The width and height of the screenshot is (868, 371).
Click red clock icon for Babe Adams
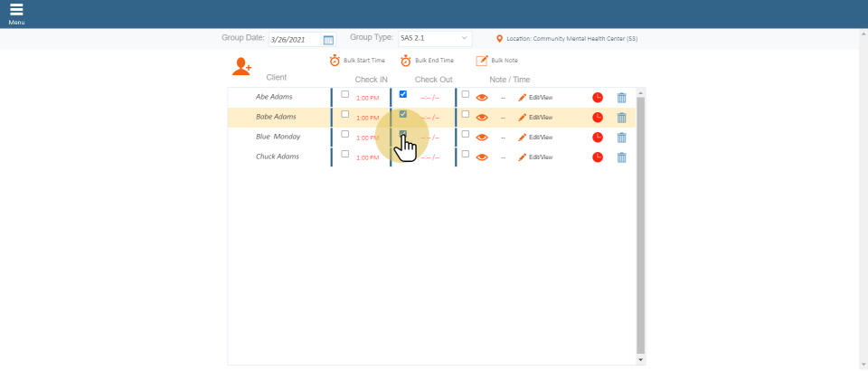point(598,118)
